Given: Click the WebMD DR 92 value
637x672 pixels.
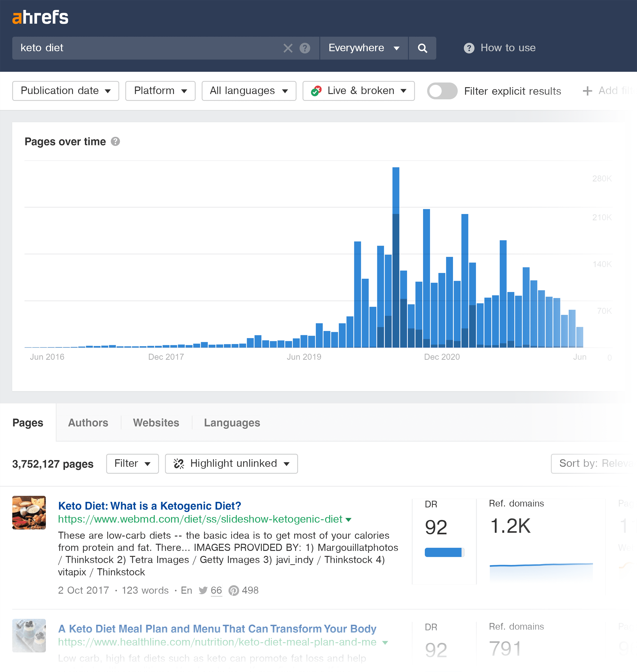Looking at the screenshot, I should [436, 527].
